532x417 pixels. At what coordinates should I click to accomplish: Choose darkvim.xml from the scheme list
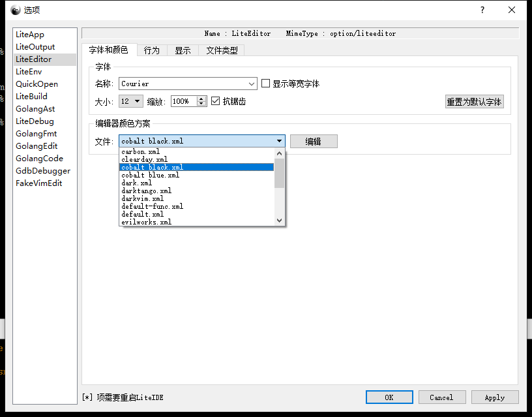pos(196,198)
